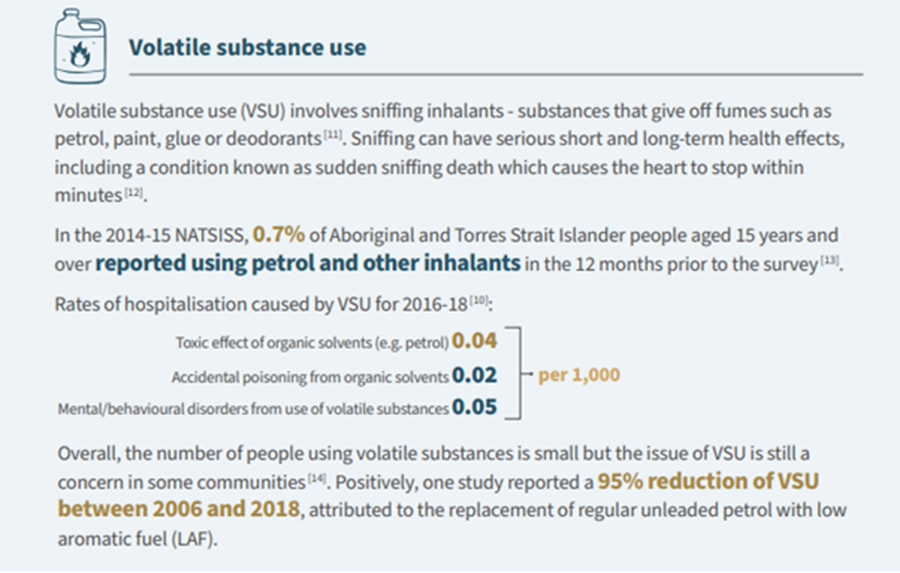Screen dimensions: 900x573
Task: Click bold "reported using petrol and other inhalants"
Action: click(x=308, y=264)
